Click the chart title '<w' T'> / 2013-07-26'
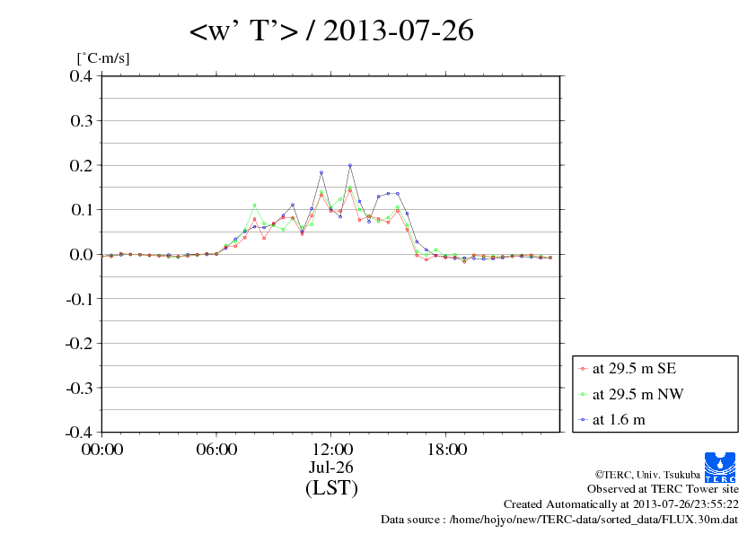The height and width of the screenshot is (534, 756). tap(331, 31)
